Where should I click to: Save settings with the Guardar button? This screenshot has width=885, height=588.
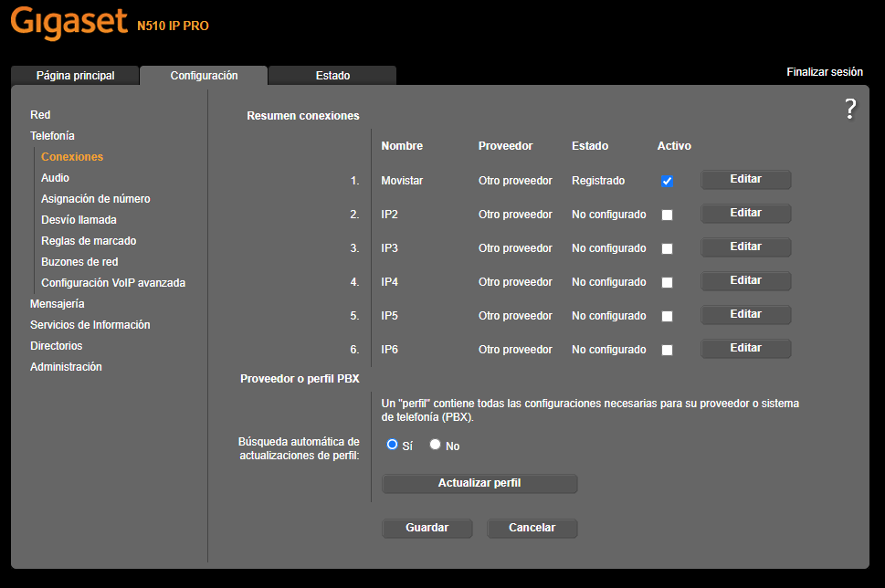point(427,528)
